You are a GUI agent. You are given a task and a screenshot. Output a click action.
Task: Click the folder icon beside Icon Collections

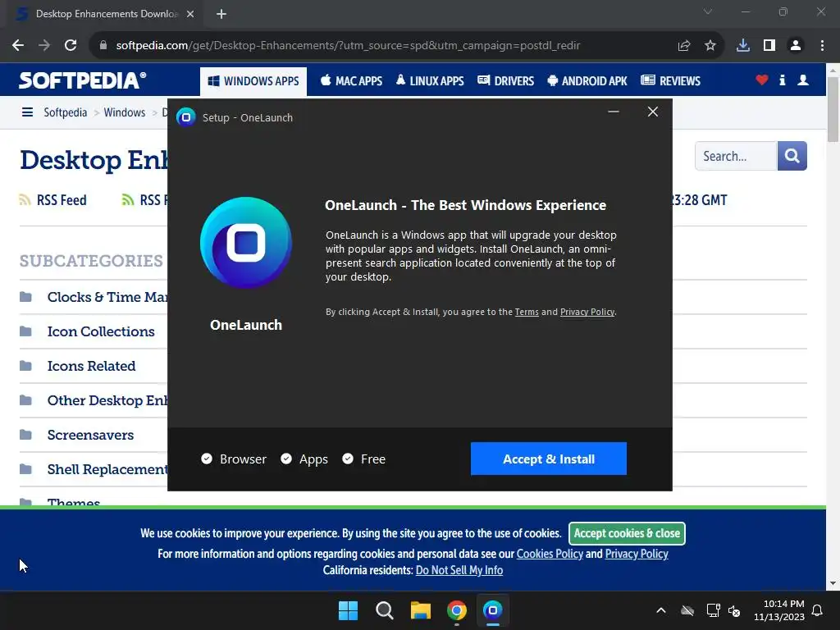click(25, 331)
